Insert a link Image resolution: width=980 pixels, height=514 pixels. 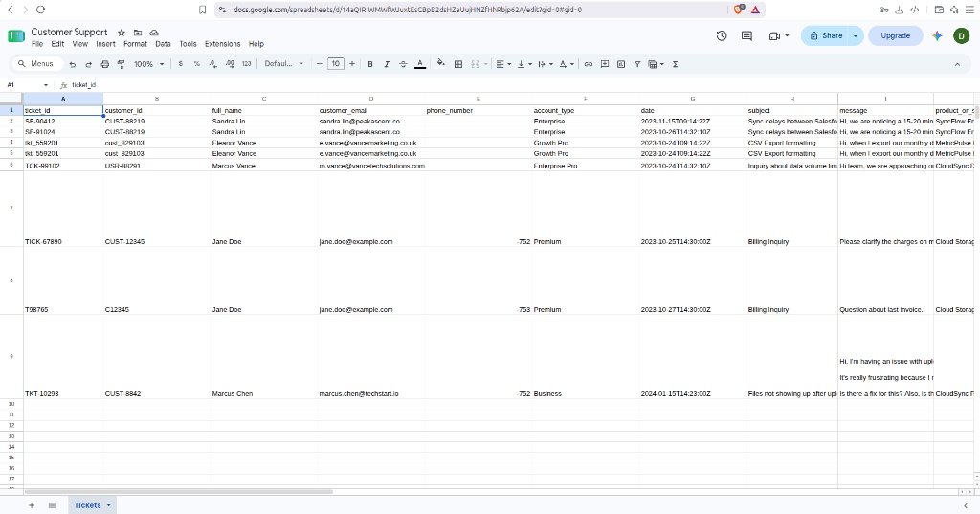(x=589, y=64)
